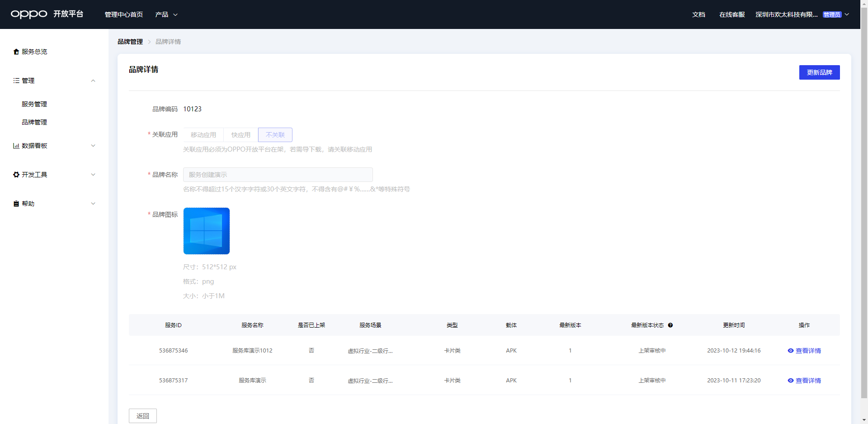Image resolution: width=868 pixels, height=424 pixels.
Task: Click the 最新版本状态 help question icon
Action: pos(670,325)
